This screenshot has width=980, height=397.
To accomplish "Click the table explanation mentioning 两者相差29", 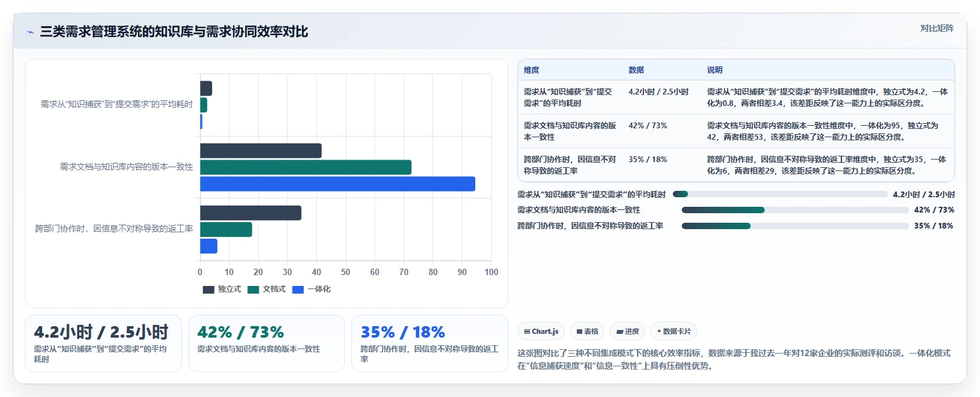I will coord(827,165).
